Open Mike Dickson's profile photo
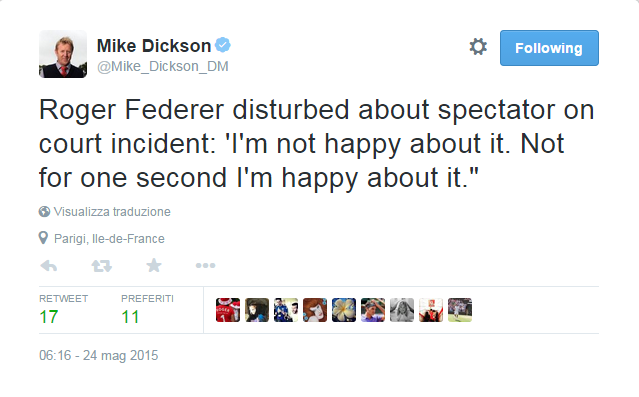 click(x=63, y=54)
